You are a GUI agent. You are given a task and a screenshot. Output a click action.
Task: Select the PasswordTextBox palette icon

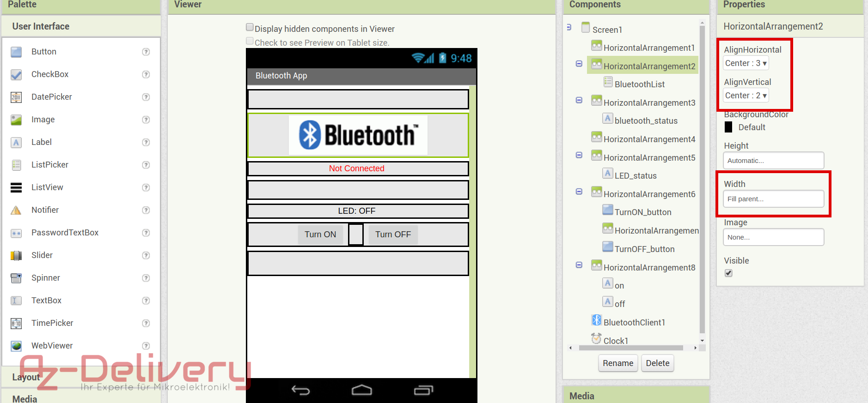pos(16,233)
